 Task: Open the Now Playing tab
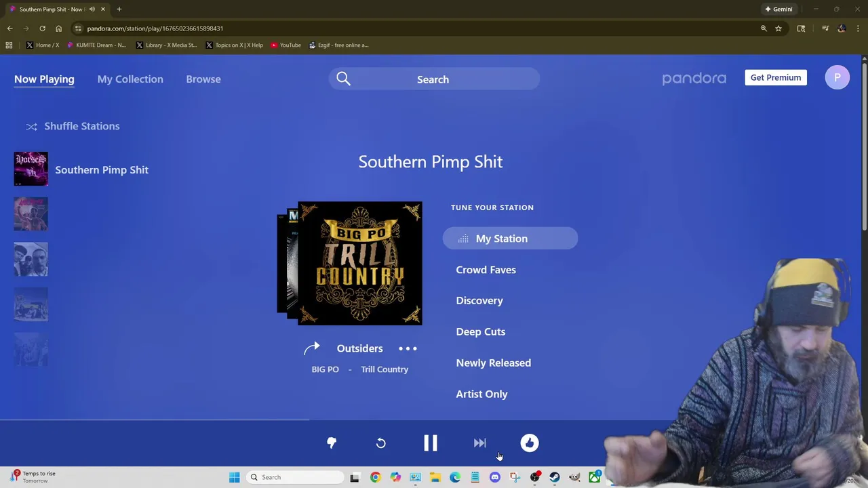(x=44, y=79)
